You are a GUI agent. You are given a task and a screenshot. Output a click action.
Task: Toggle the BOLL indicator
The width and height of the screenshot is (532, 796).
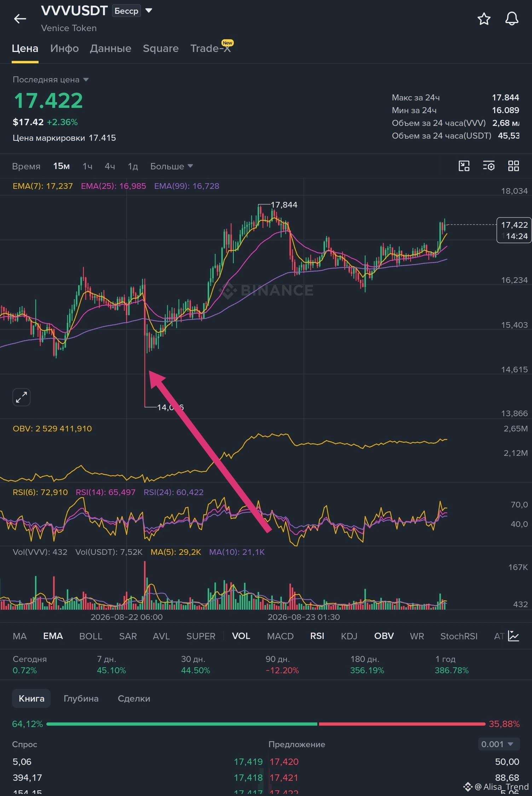point(91,636)
